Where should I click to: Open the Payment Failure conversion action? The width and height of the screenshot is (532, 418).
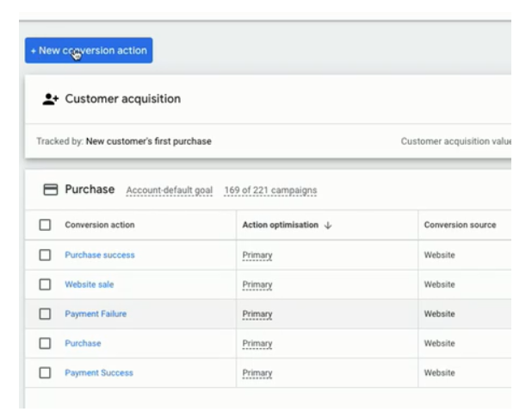[96, 314]
